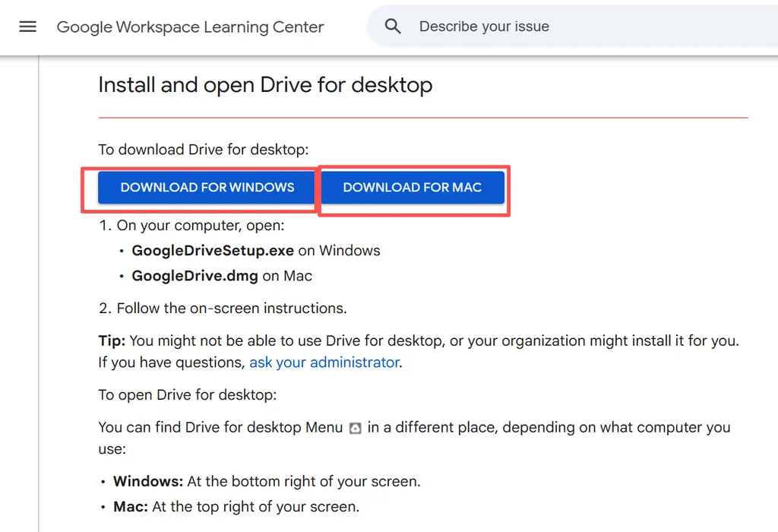
Task: Click the red divider line under the heading
Action: coord(422,118)
